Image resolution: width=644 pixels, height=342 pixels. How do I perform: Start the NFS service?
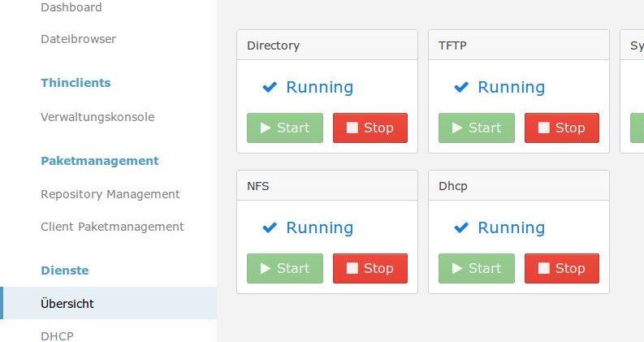284,268
